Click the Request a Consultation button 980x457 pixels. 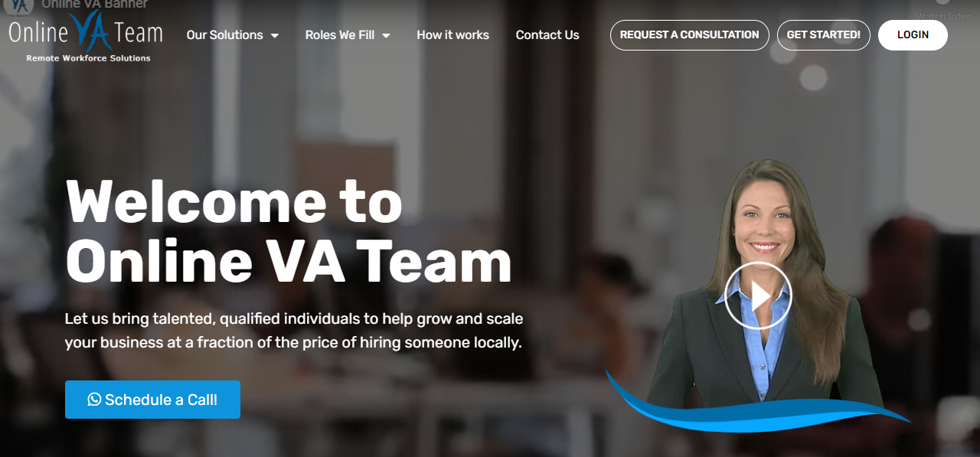[x=689, y=35]
